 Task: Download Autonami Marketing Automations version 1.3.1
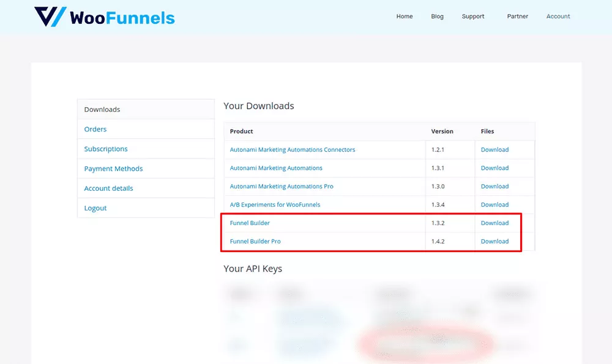pos(494,168)
